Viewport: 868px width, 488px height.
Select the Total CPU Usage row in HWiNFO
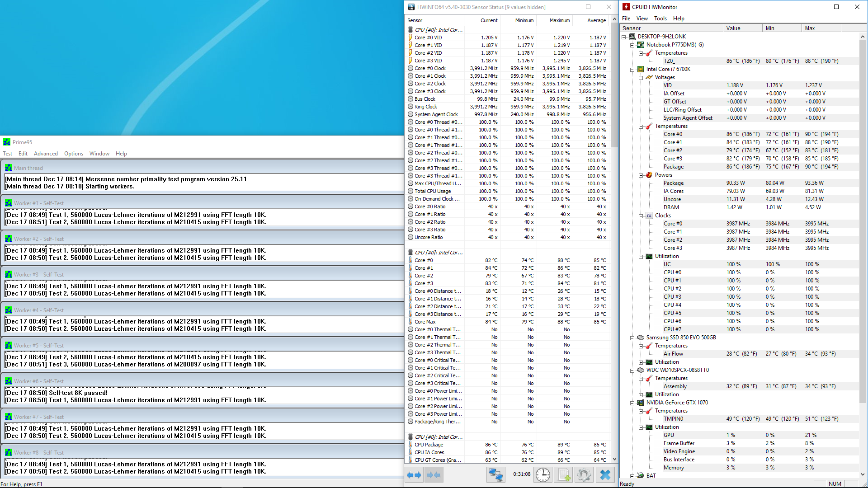(507, 191)
